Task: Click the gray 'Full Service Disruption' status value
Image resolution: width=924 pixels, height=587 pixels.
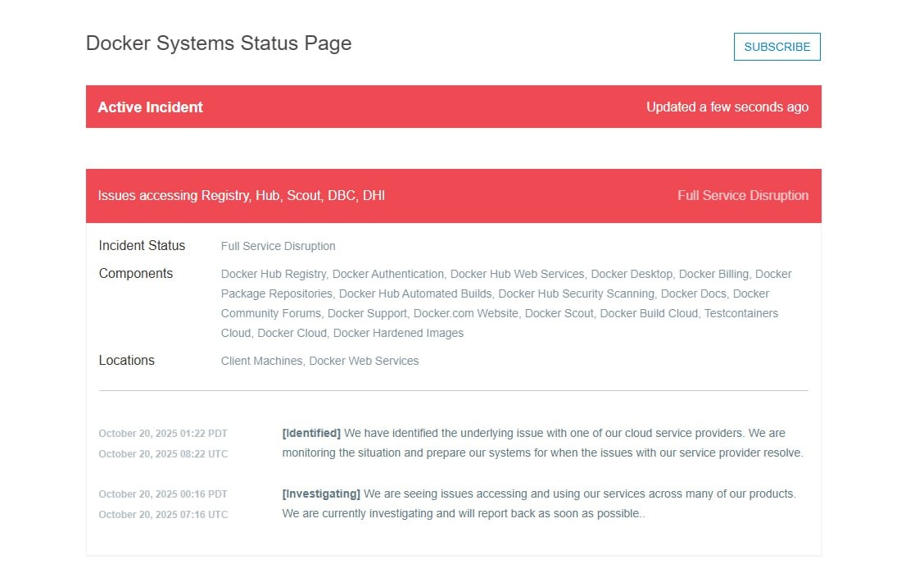Action: click(279, 246)
